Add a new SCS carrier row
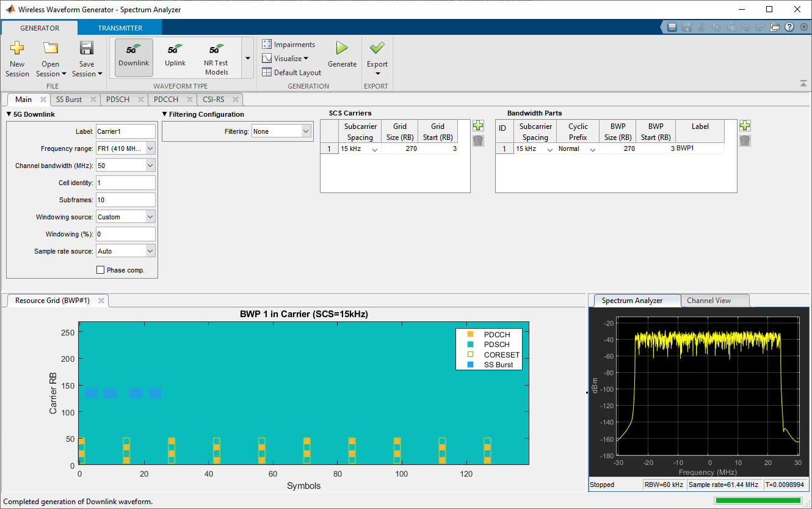 478,125
